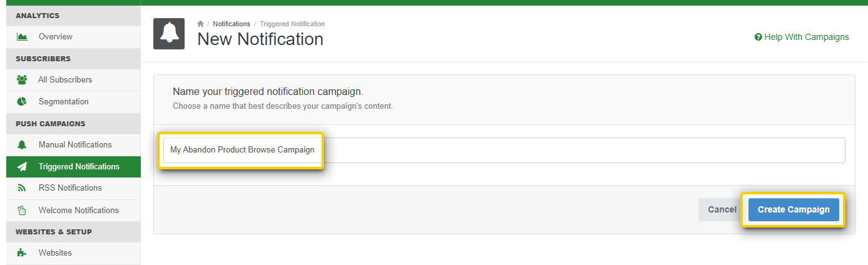Open All Subscribers in sidebar
Image resolution: width=868 pixels, height=265 pixels.
[65, 80]
